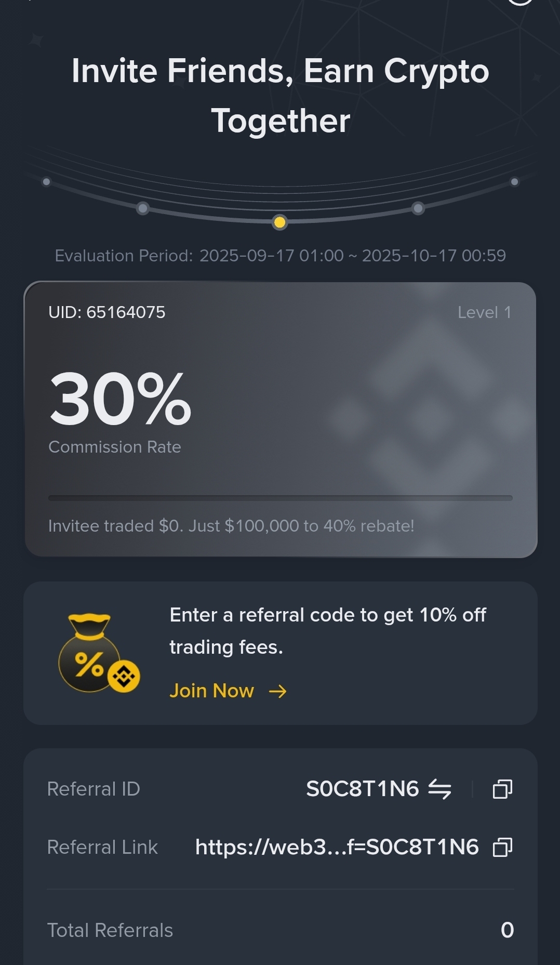Tap the Binance logo on commission card
The image size is (560, 965).
[x=430, y=418]
